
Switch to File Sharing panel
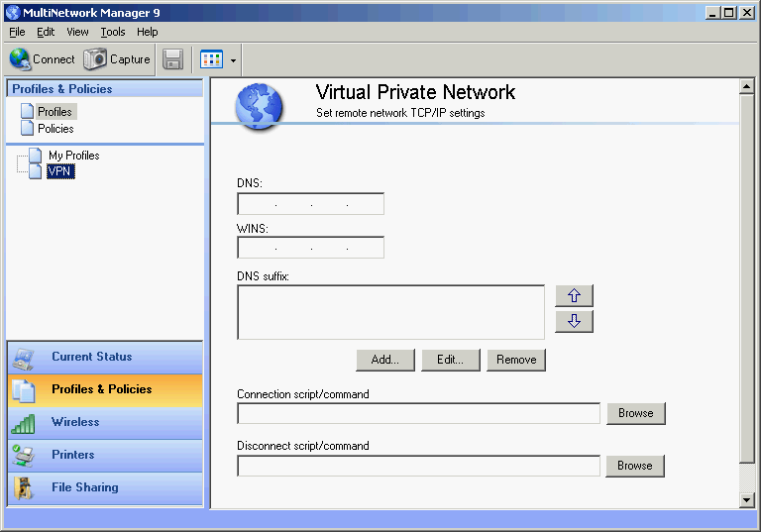105,487
